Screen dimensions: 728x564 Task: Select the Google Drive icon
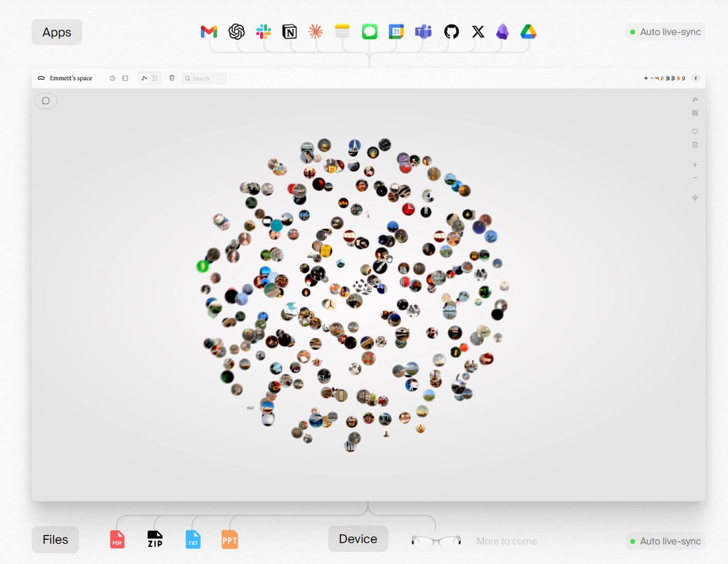click(528, 32)
